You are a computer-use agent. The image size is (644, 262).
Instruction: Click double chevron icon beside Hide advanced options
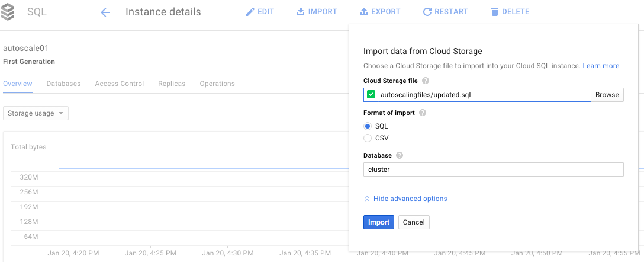click(368, 199)
